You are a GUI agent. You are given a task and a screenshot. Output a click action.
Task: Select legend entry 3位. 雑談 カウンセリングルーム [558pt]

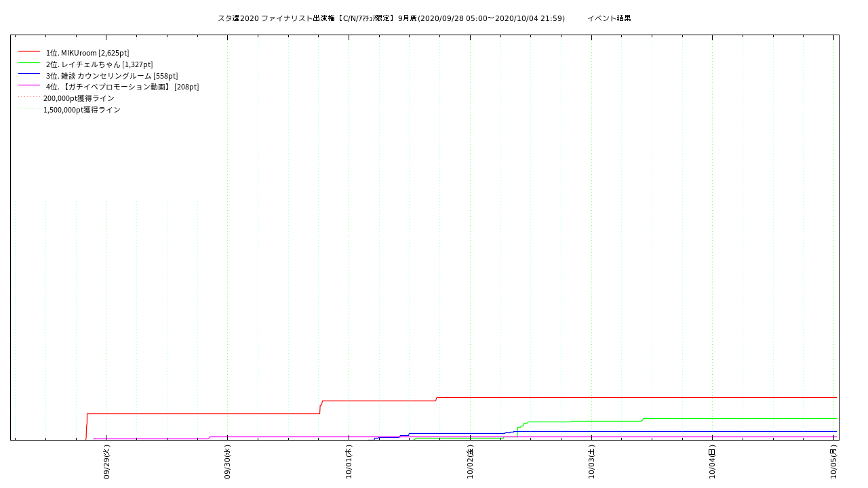tap(112, 76)
